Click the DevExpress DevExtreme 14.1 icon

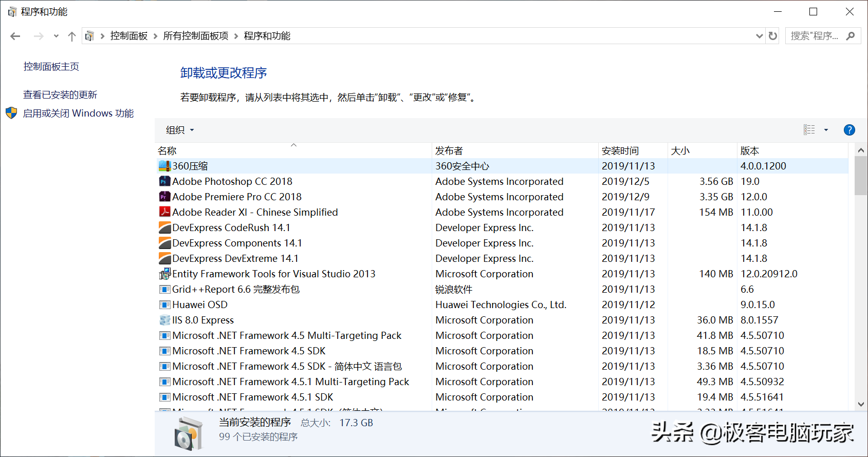click(164, 258)
